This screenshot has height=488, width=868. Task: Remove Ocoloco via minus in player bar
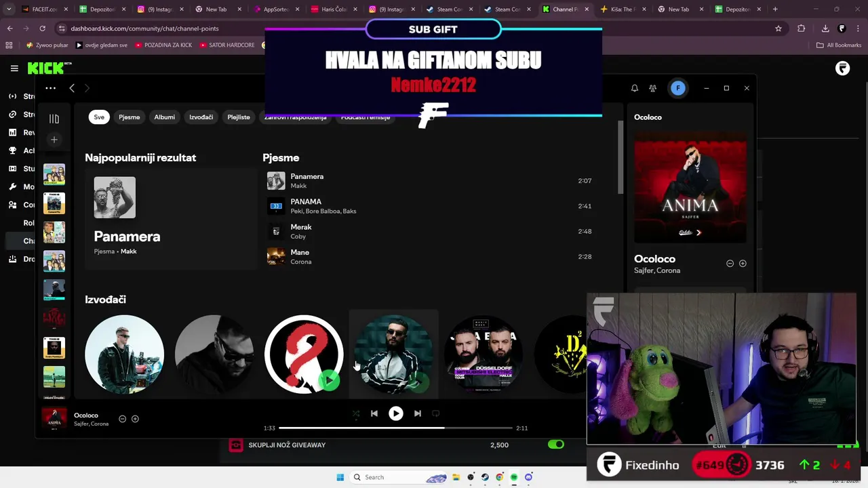123,419
